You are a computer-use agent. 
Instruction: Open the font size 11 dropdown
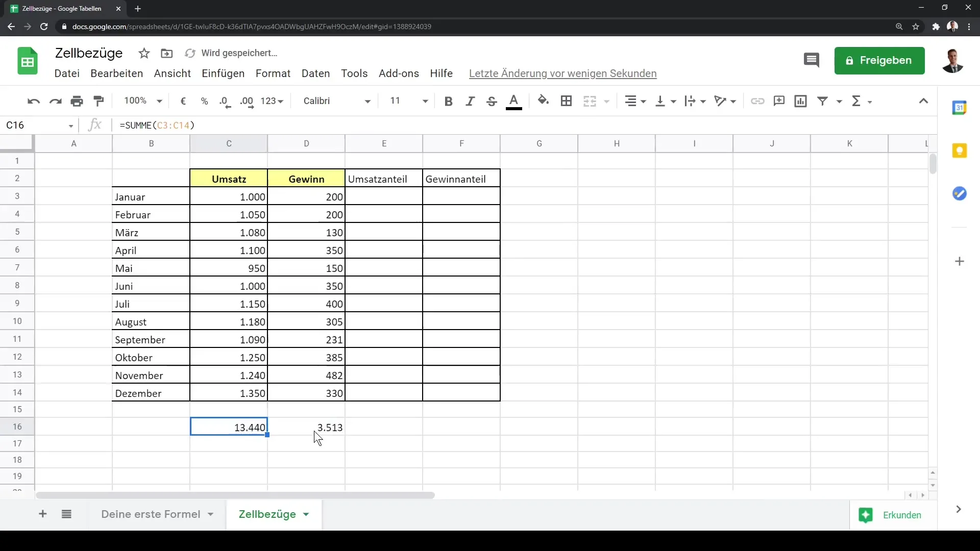click(x=409, y=101)
